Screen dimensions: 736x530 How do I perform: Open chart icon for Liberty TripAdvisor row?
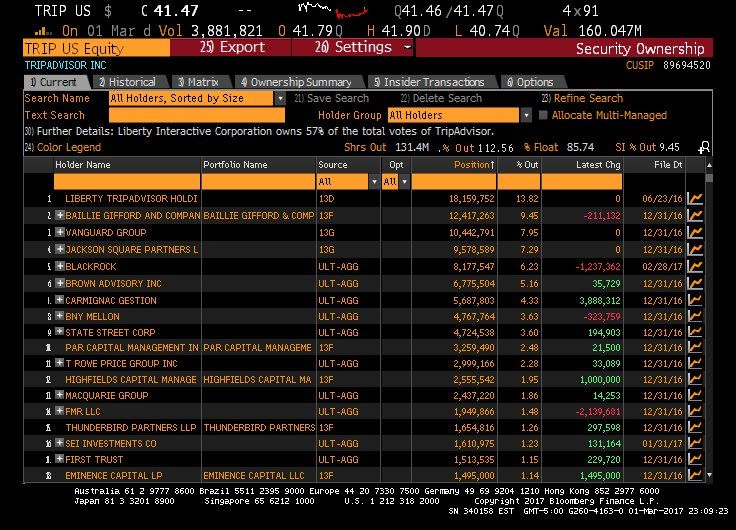[x=696, y=199]
